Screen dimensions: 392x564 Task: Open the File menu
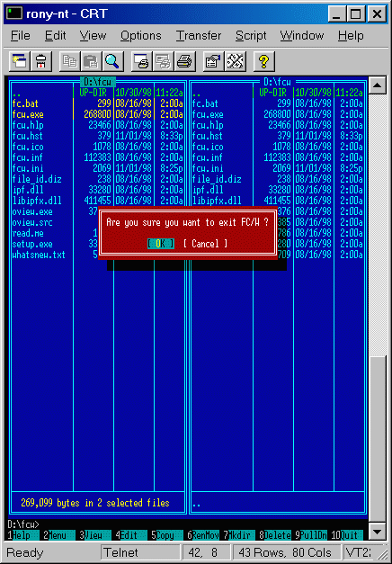pos(21,36)
